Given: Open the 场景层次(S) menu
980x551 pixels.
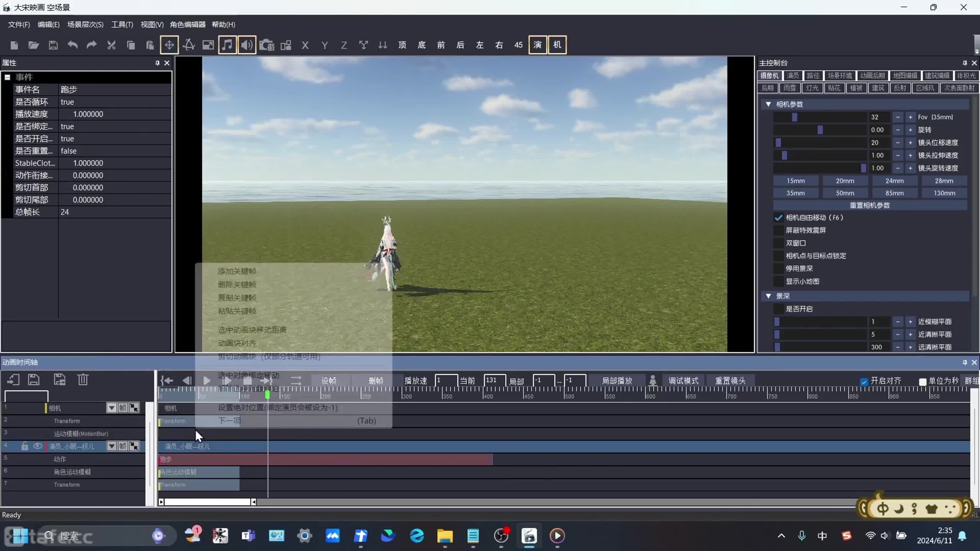Looking at the screenshot, I should pos(85,24).
